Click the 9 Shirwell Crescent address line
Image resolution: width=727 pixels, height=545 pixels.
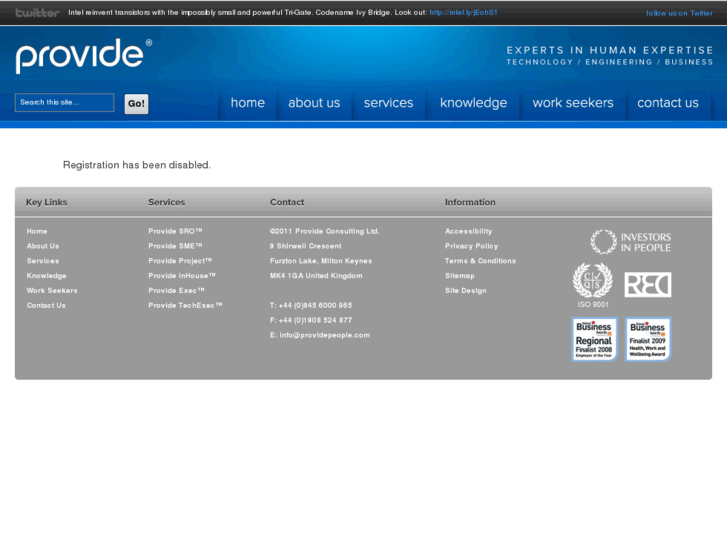point(306,246)
